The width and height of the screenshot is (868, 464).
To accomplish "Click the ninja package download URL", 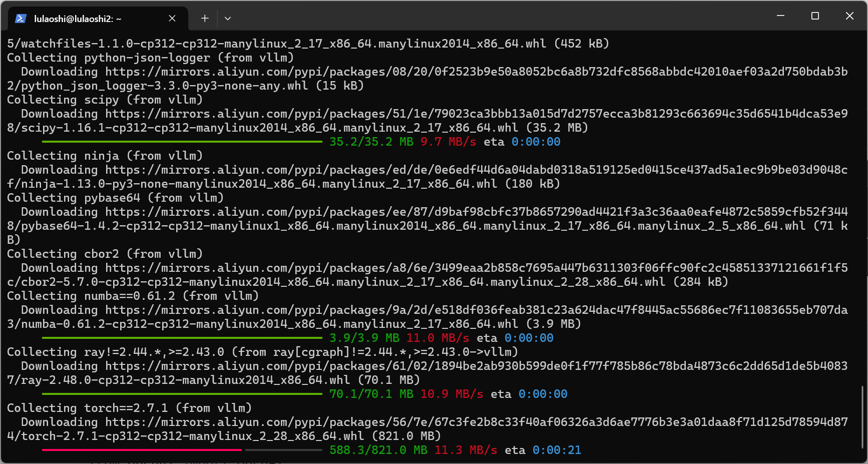I will tap(477, 170).
